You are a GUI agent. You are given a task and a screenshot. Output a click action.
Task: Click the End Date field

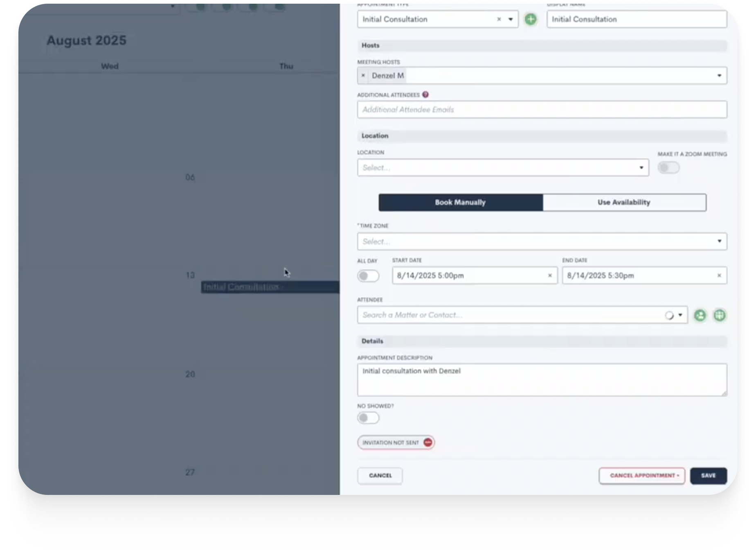(644, 275)
